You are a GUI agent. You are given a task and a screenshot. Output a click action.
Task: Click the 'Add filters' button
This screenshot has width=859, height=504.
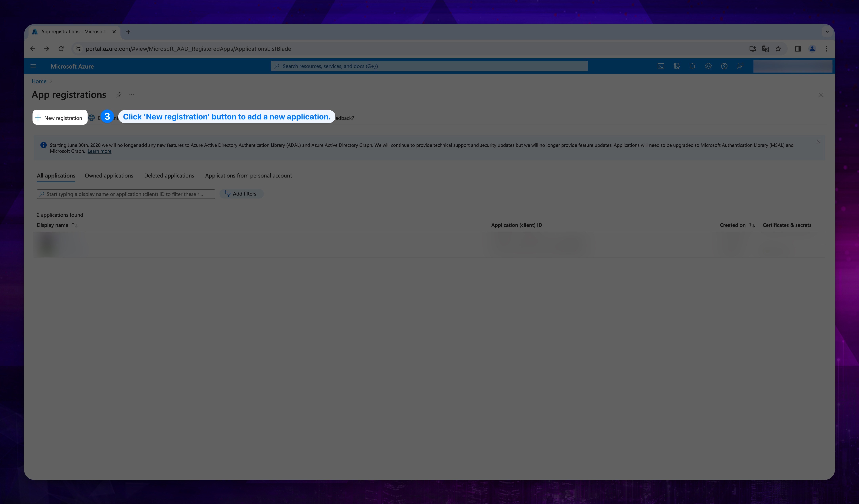(x=241, y=193)
